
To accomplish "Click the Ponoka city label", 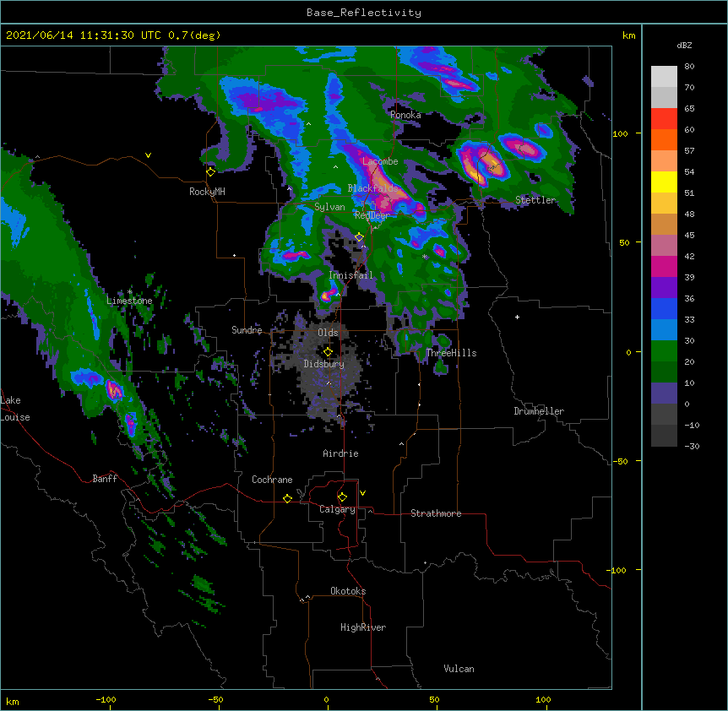I will click(x=405, y=115).
